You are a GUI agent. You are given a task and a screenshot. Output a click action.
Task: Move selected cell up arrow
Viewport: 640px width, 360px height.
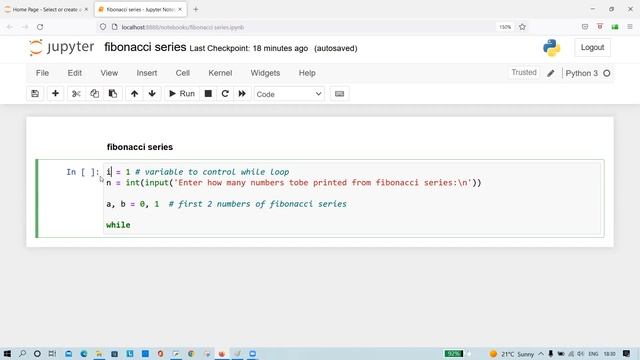134,94
